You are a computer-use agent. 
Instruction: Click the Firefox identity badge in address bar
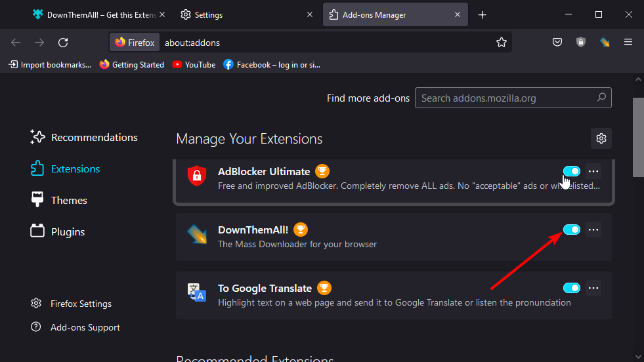[135, 42]
